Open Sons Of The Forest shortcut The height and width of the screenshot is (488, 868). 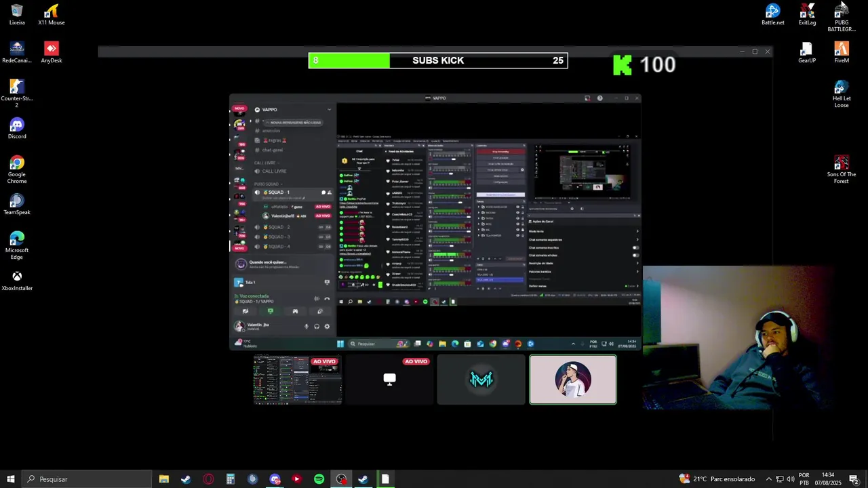[842, 169]
